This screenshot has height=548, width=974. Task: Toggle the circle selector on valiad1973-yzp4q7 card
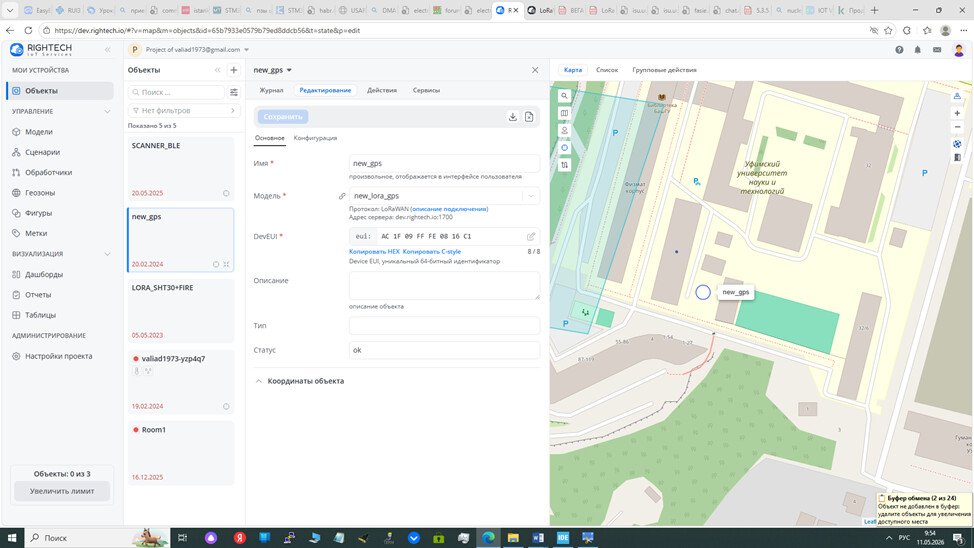[226, 406]
